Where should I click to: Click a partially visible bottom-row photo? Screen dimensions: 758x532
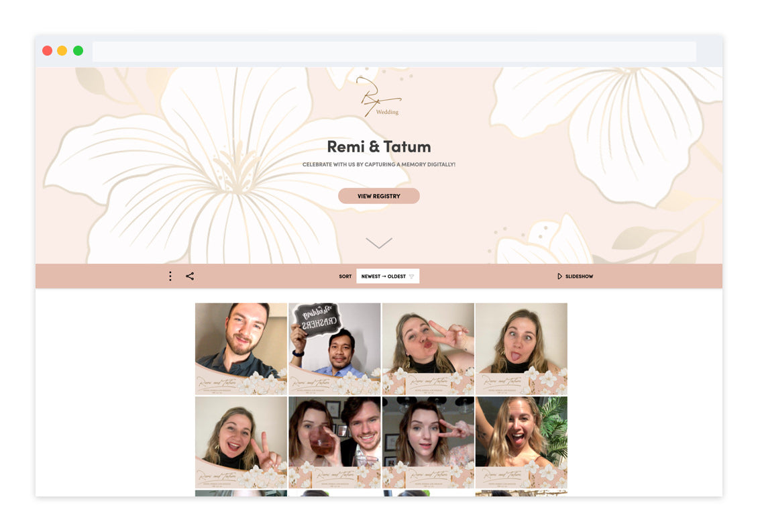point(241,494)
